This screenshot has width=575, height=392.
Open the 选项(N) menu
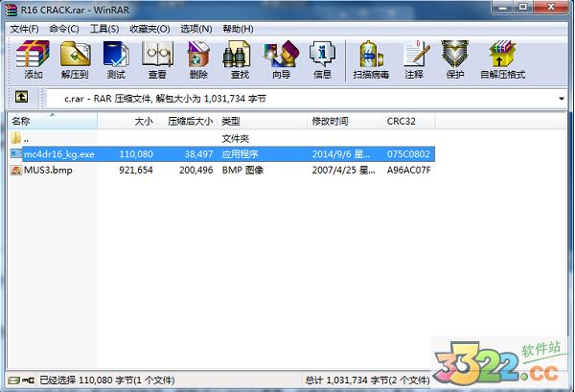(196, 29)
